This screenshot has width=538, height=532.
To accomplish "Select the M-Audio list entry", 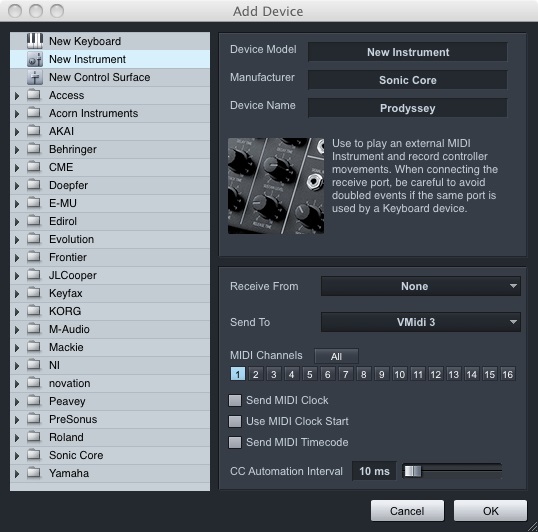I will [x=110, y=329].
